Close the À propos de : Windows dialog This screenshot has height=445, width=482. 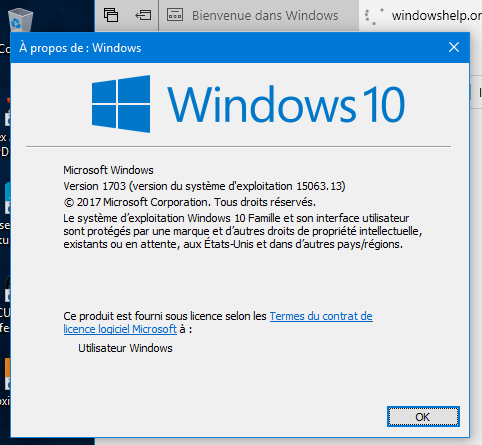tap(454, 47)
